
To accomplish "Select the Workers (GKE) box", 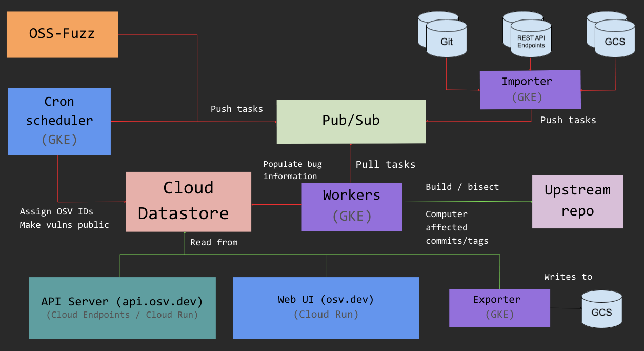I will (x=352, y=206).
